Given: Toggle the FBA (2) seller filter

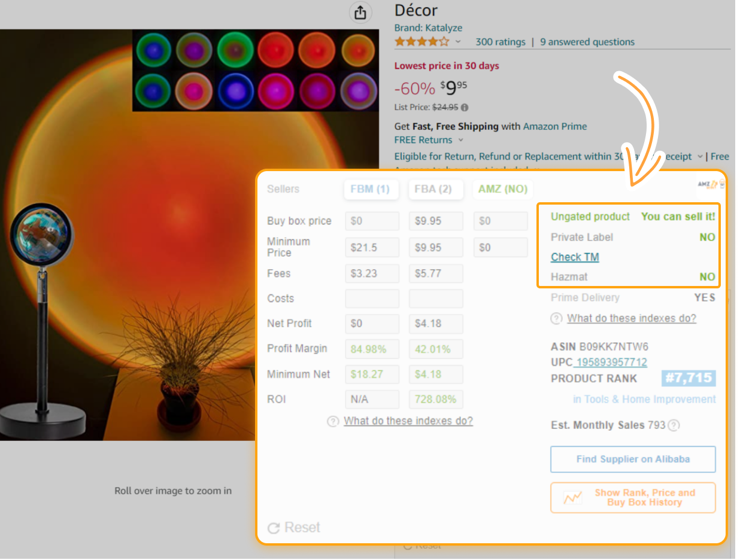Looking at the screenshot, I should coord(436,189).
